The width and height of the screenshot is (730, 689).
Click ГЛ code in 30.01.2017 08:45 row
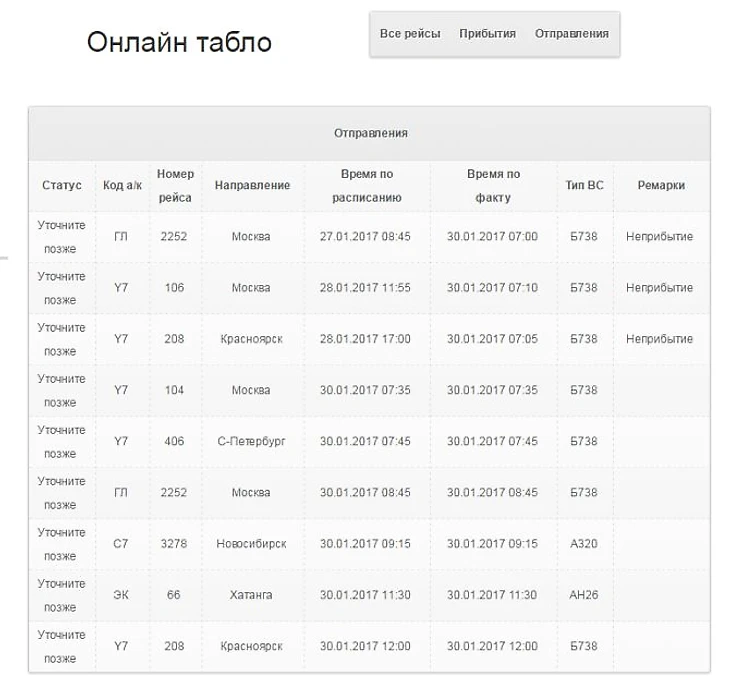(x=121, y=493)
